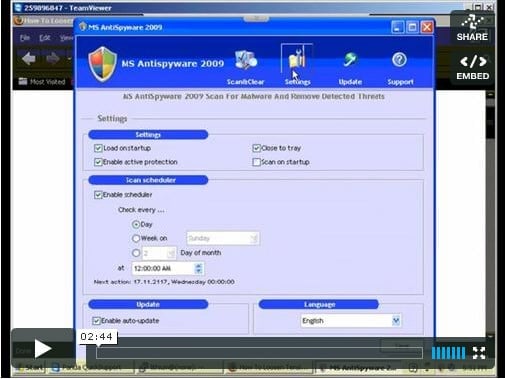
Task: Seek in the video progress bar
Action: 259,353
